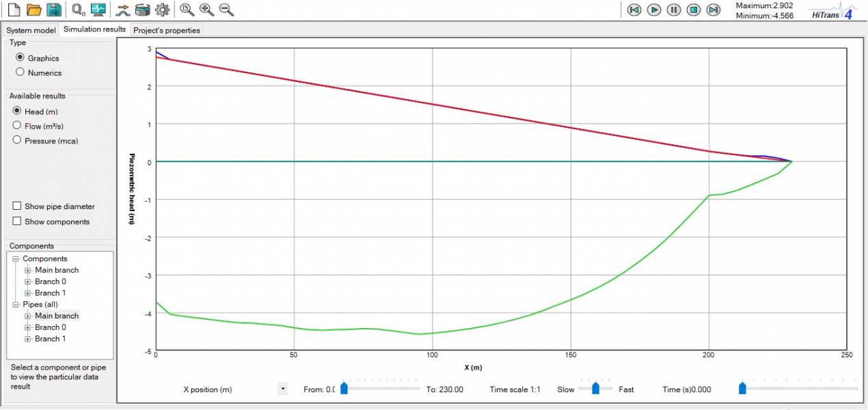This screenshot has width=868, height=410.
Task: Open the gear settings icon
Action: click(162, 10)
